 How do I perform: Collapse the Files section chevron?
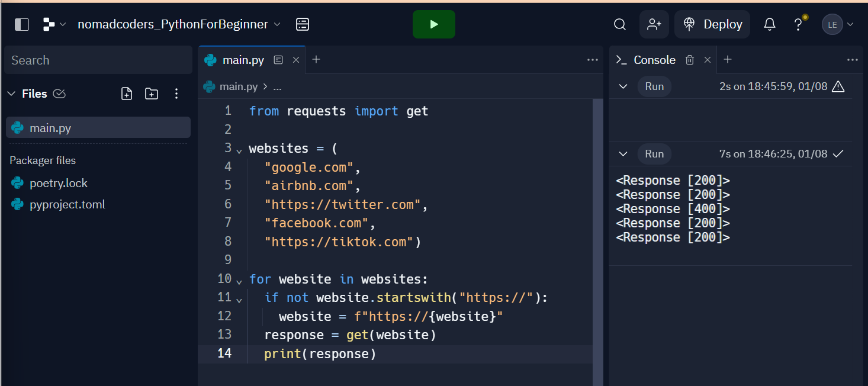pyautogui.click(x=11, y=94)
